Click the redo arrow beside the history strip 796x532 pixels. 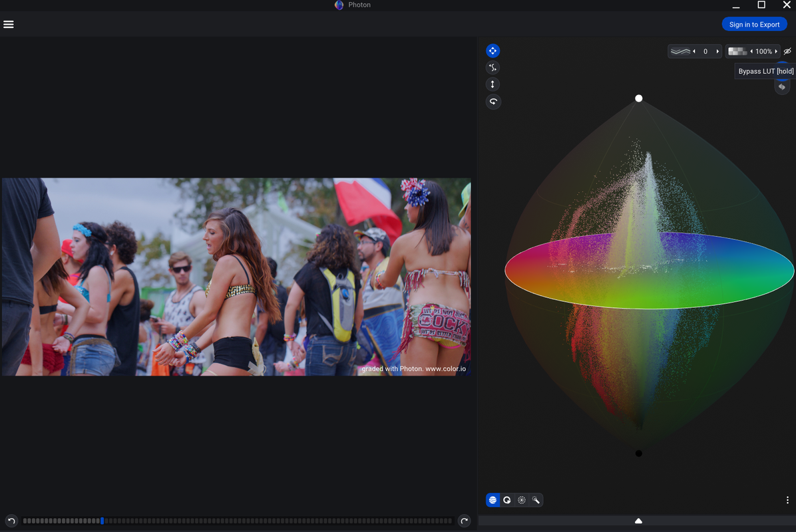[x=464, y=521]
